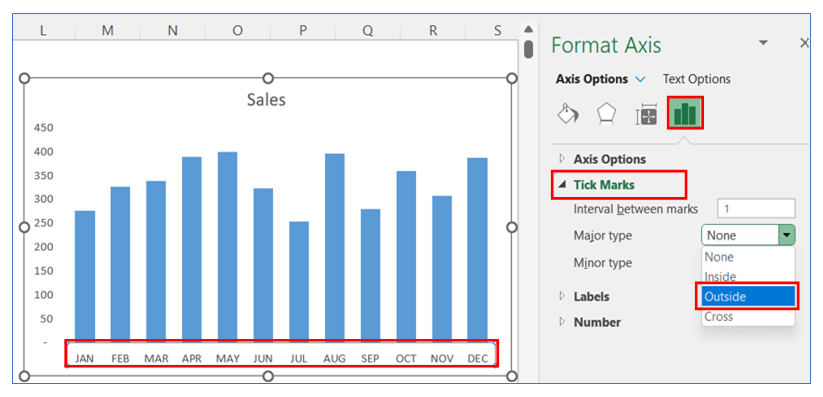Screen dimensions: 823x397
Task: Select the MAY bar in the chart
Action: pos(227,247)
